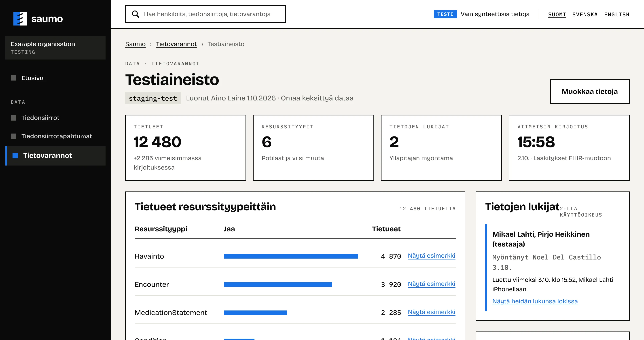
Task: Click the 'Myöntänyt Noel Del Castillo' text
Action: coord(547,257)
